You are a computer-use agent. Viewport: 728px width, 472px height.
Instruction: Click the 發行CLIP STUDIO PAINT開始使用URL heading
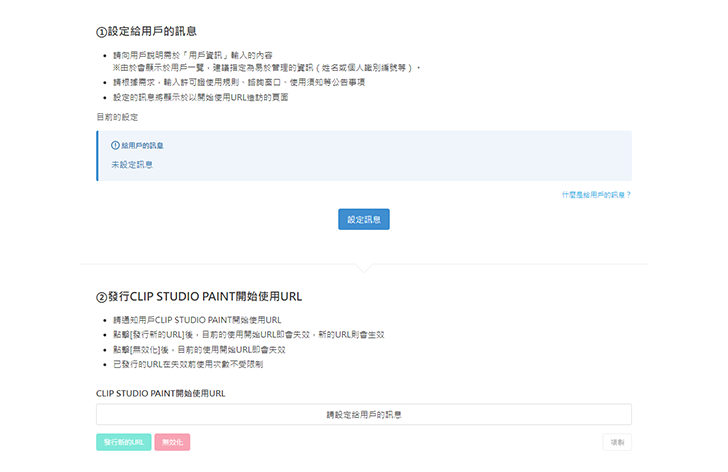pos(205,297)
